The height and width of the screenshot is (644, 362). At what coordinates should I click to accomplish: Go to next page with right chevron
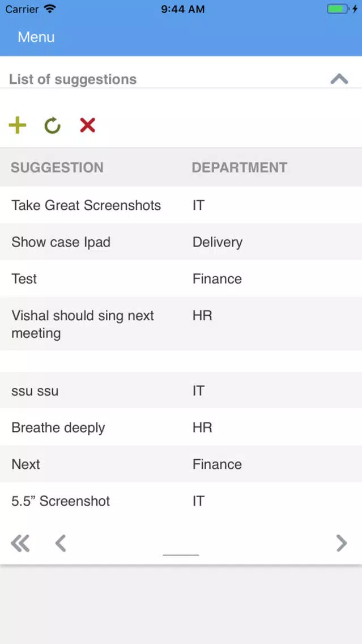click(342, 543)
